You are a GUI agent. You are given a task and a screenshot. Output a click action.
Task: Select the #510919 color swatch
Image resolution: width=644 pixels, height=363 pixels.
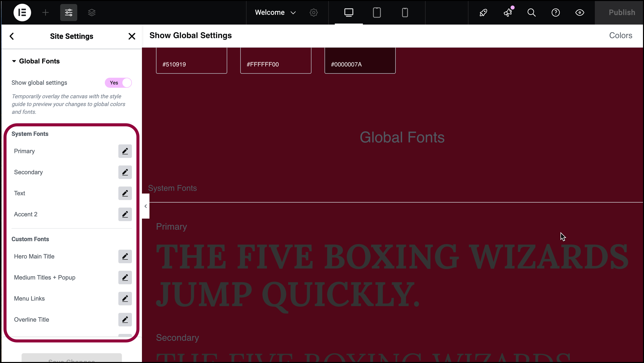pyautogui.click(x=192, y=60)
